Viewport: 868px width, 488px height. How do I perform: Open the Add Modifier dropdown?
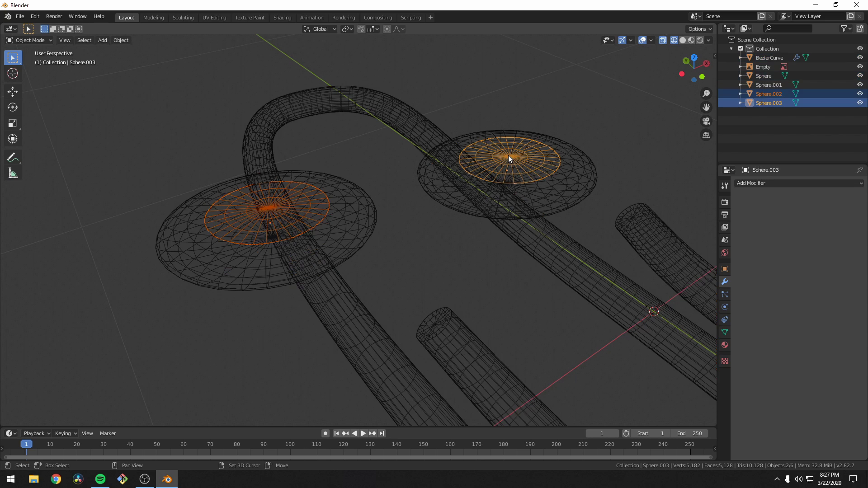pyautogui.click(x=799, y=183)
